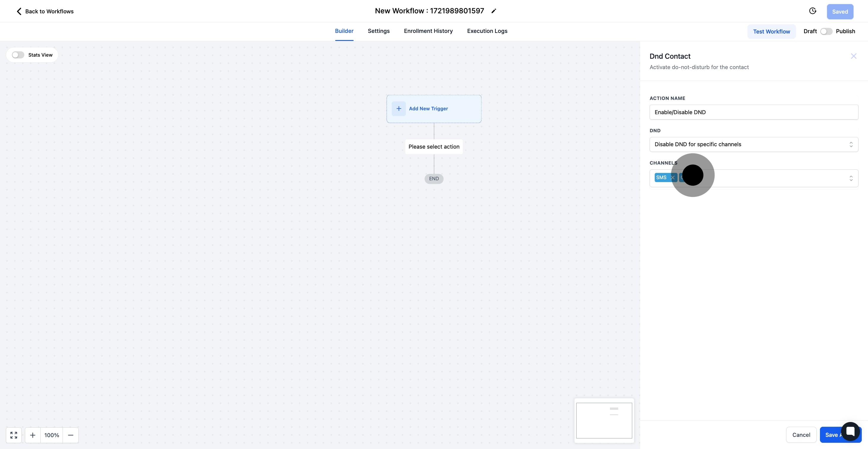Screen dimensions: 868x449
Task: Toggle the Stats View switch
Action: [x=18, y=55]
